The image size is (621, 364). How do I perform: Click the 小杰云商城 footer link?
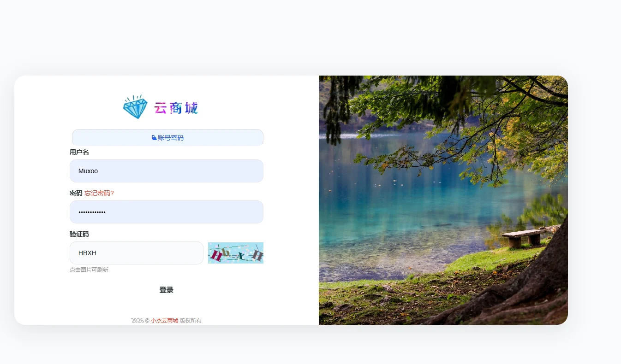point(165,320)
